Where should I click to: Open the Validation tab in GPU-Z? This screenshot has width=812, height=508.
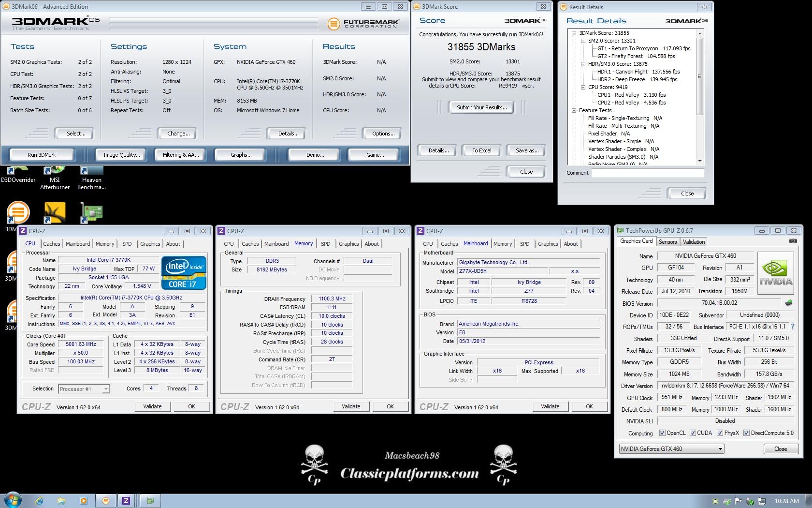pyautogui.click(x=694, y=242)
